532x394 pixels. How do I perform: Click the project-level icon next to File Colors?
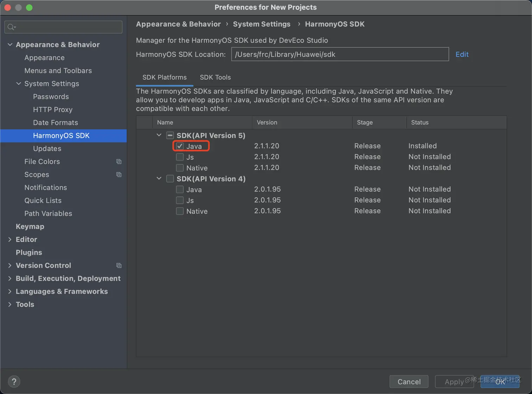click(119, 162)
